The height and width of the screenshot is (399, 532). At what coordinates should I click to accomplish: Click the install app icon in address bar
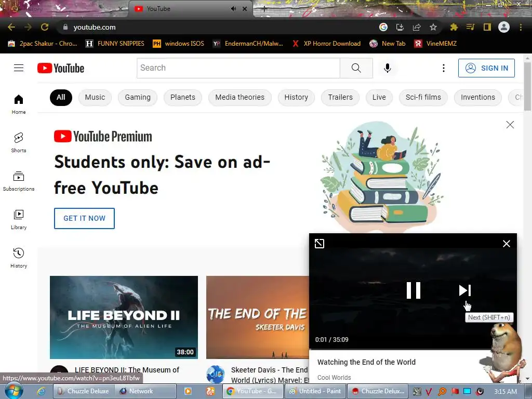[x=400, y=27]
